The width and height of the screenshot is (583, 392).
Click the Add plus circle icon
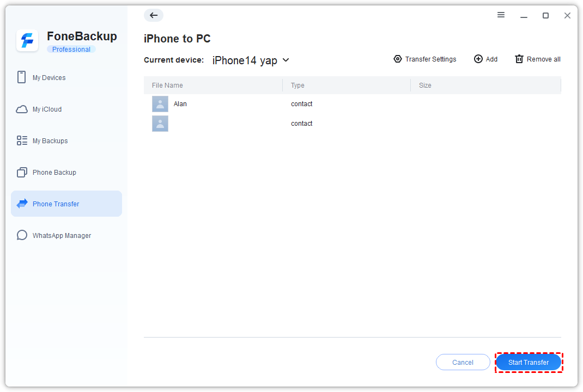(478, 59)
